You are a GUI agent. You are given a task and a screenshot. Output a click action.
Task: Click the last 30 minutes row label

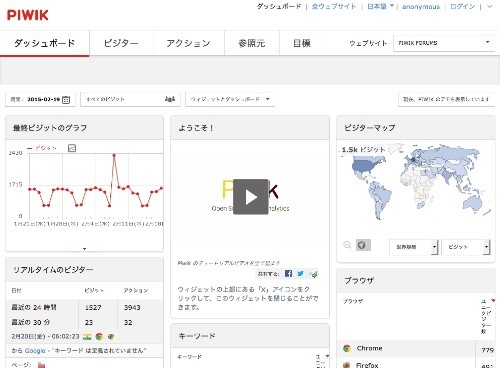(31, 322)
